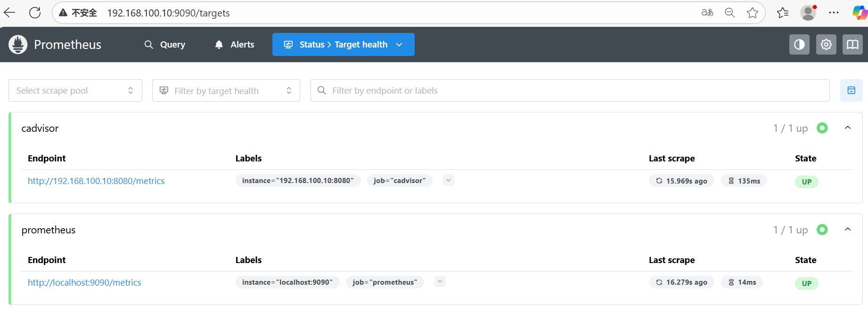868x312 pixels.
Task: Open the browser profile avatar
Action: pyautogui.click(x=809, y=13)
